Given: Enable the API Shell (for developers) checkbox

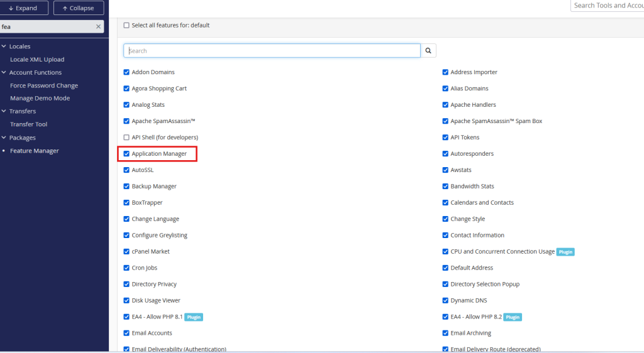Looking at the screenshot, I should coord(126,138).
